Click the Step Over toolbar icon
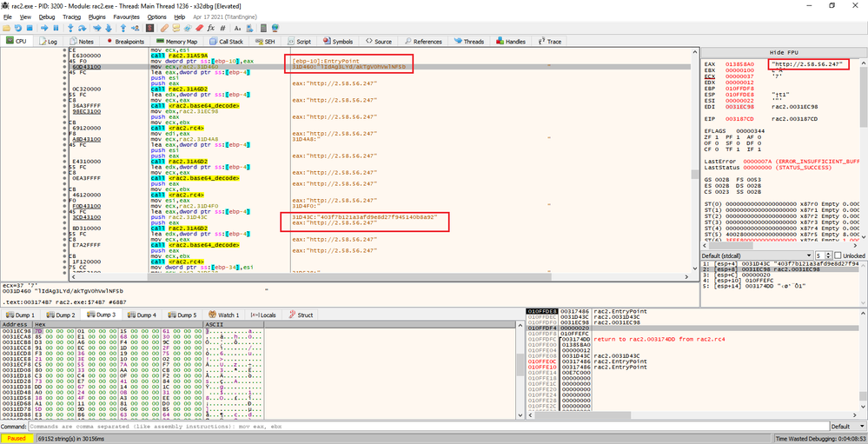Viewport: 868px width, 444px height. 84,28
